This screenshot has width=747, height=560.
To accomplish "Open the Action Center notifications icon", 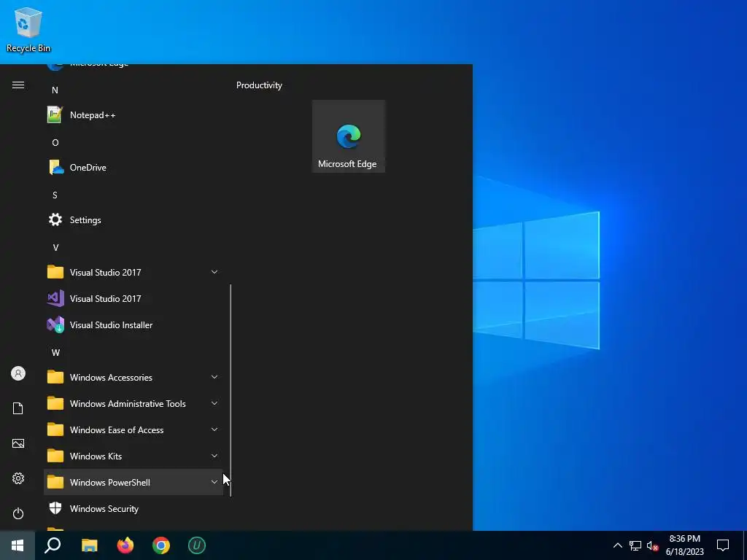I will pos(723,545).
